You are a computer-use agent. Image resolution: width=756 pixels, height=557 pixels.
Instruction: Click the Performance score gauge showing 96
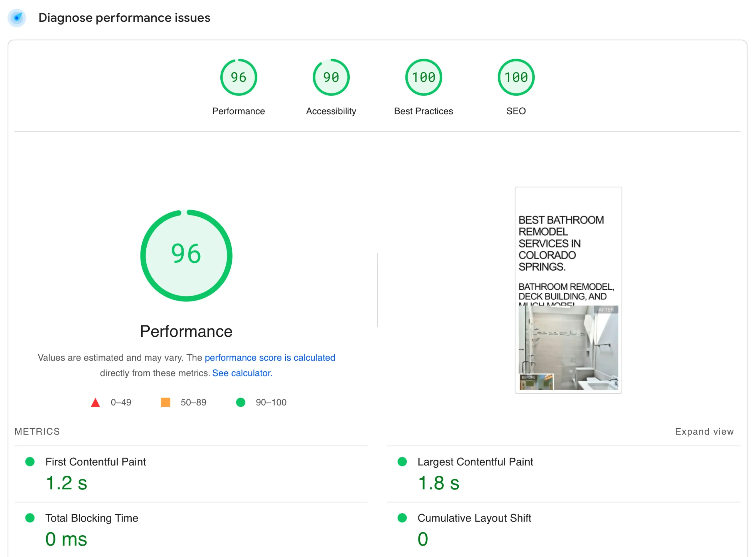(238, 77)
